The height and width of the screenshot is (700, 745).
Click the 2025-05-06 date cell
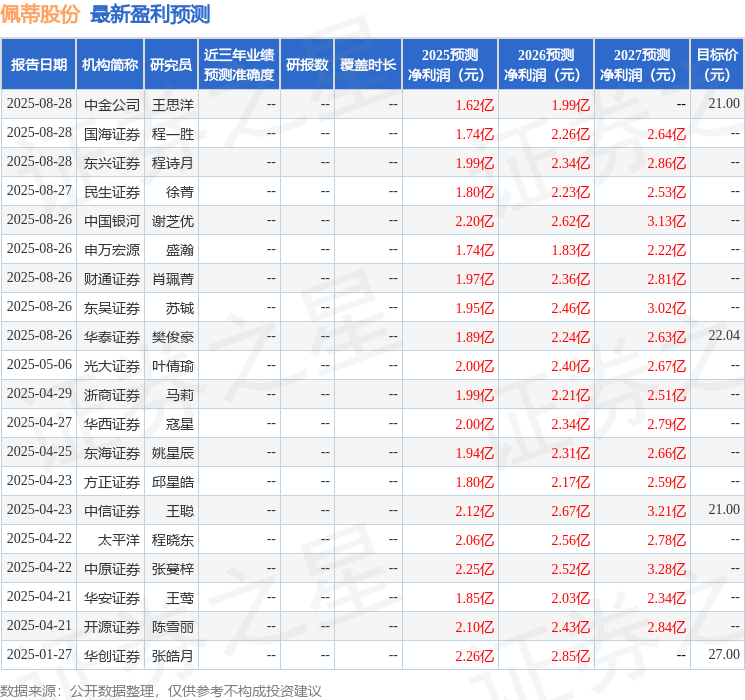39,364
